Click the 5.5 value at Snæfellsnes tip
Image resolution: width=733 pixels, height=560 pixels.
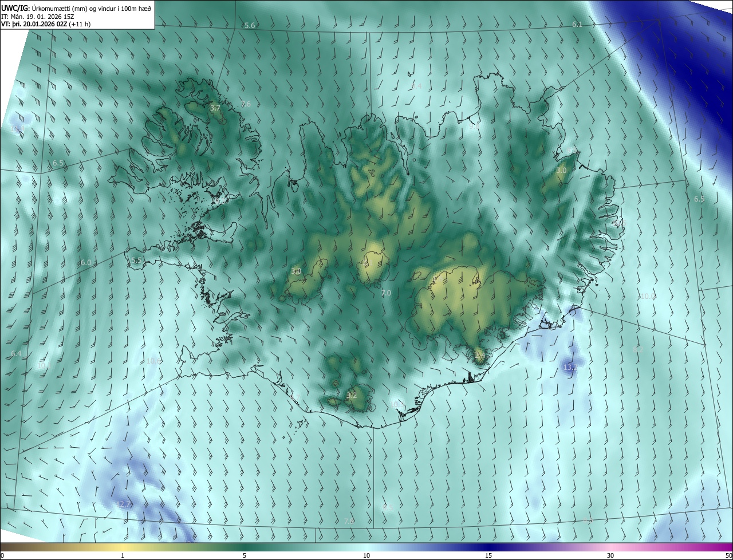[x=136, y=260]
